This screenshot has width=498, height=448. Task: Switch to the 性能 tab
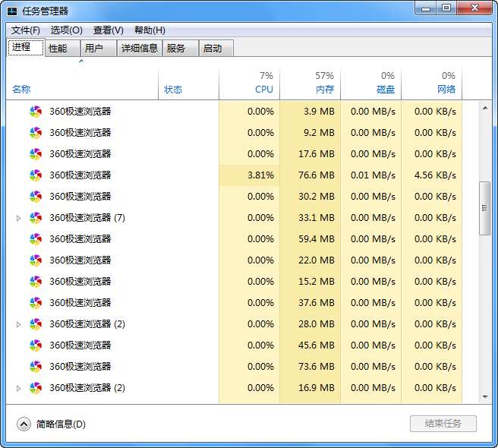pos(62,49)
